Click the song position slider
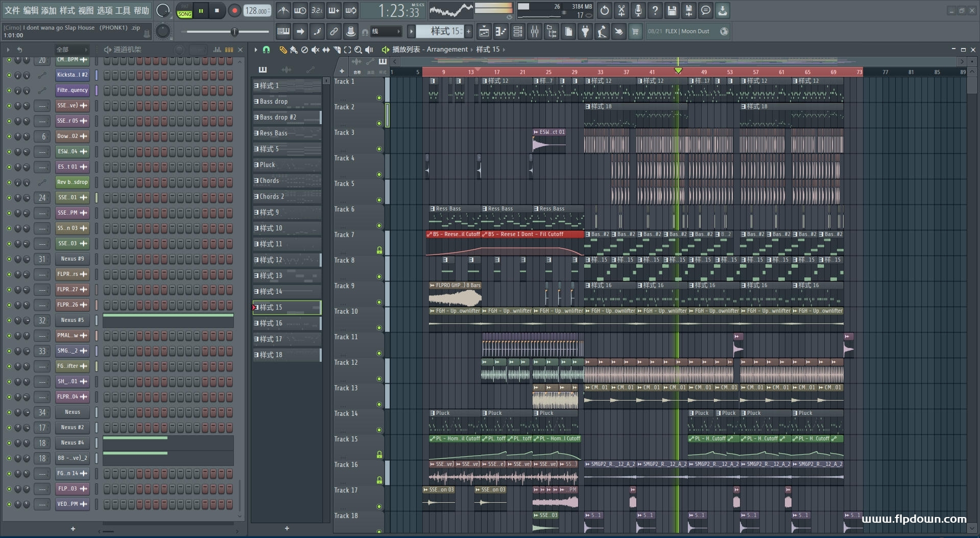This screenshot has height=538, width=980. point(234,32)
